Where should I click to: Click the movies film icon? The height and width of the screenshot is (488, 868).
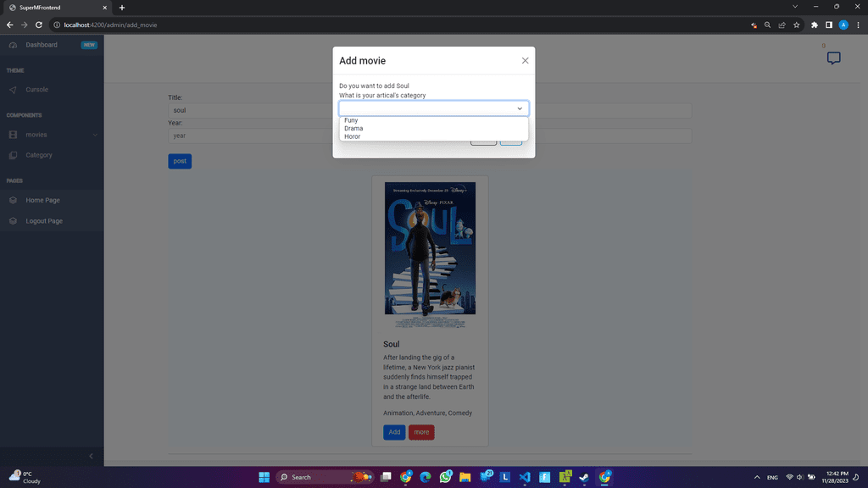click(x=13, y=135)
